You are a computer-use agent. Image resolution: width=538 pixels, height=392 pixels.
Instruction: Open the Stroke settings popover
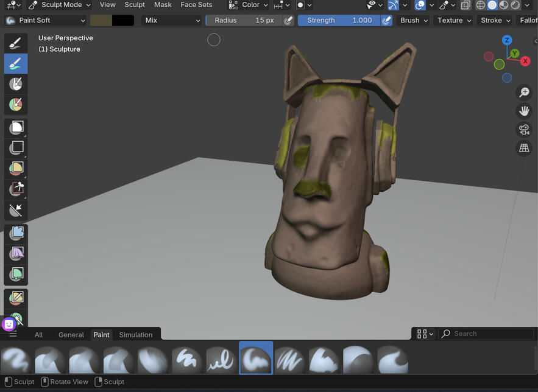coord(495,20)
